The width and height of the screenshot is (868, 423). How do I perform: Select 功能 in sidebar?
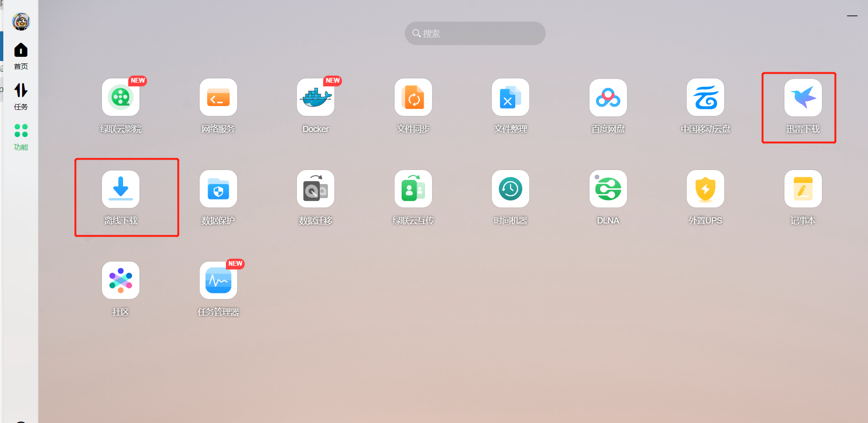tap(21, 137)
